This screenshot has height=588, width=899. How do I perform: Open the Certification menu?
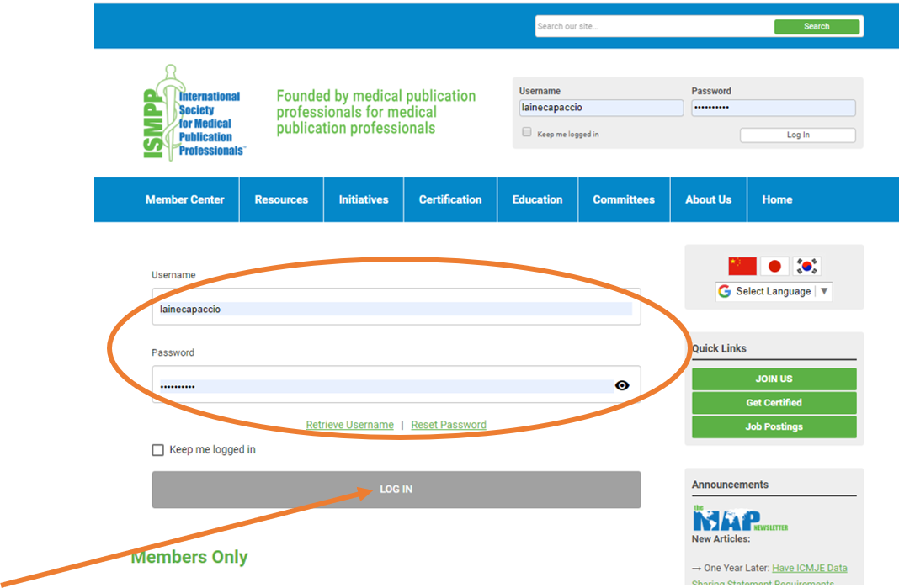450,199
